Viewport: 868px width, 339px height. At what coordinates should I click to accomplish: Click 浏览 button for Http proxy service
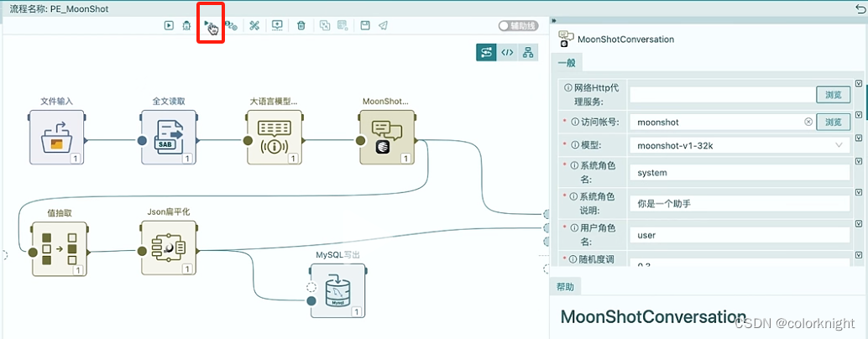(833, 95)
